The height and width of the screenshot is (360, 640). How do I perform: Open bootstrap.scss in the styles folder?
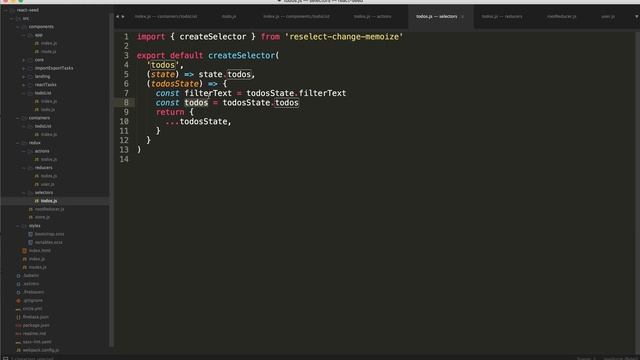[49, 234]
